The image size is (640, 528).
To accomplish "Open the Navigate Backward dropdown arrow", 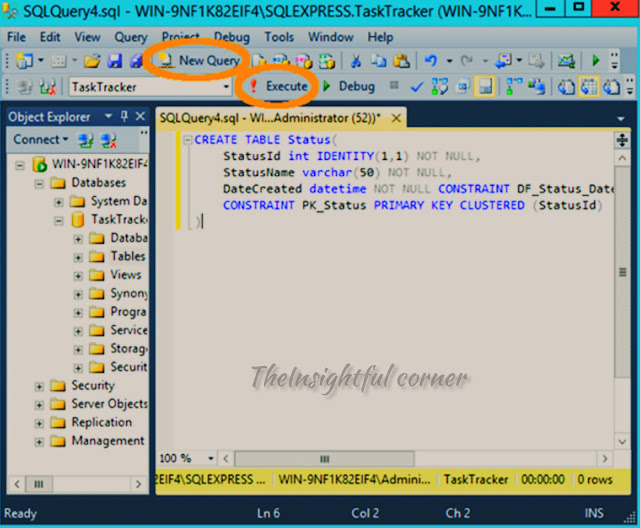I will (x=519, y=61).
